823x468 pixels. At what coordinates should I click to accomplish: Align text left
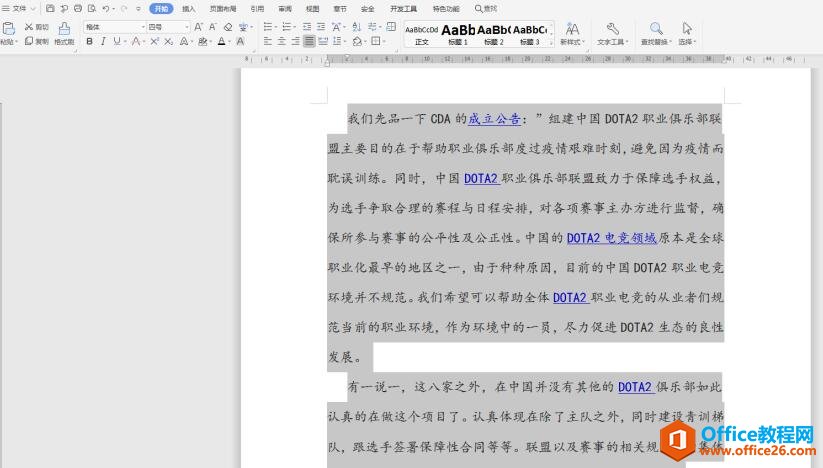click(x=268, y=41)
